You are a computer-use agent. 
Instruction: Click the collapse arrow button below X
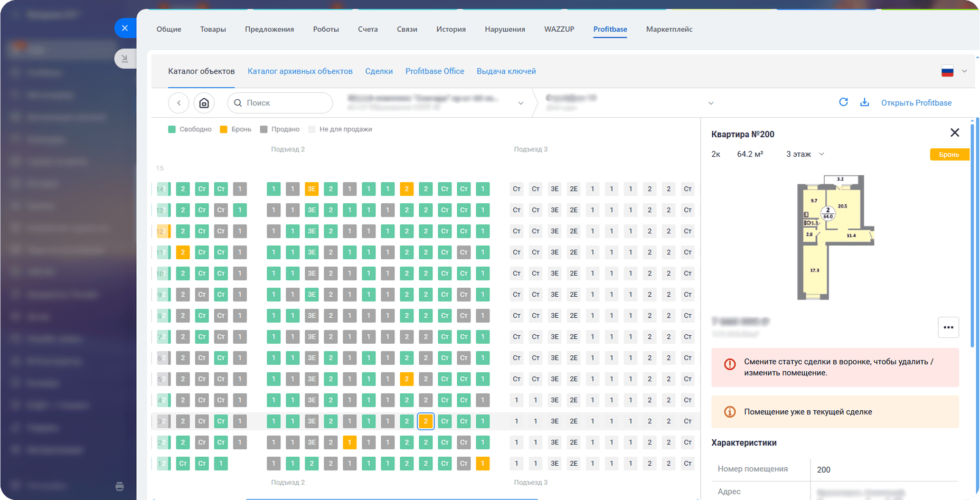pyautogui.click(x=125, y=59)
